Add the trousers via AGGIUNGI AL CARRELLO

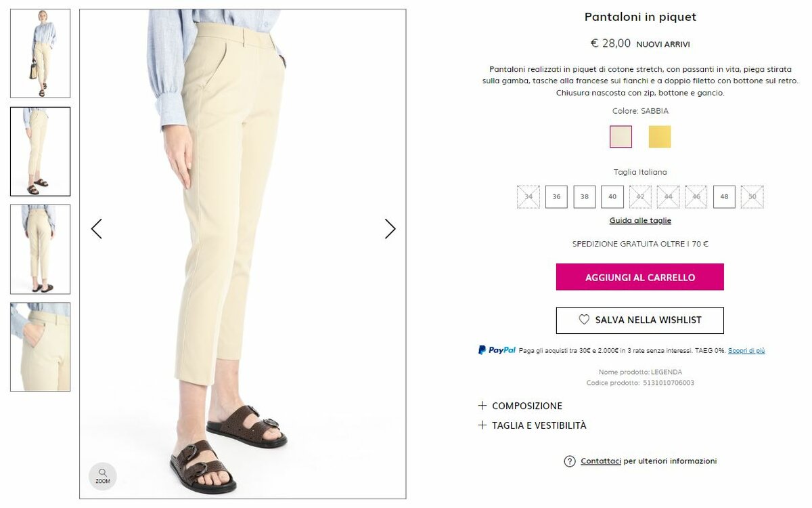pyautogui.click(x=640, y=277)
